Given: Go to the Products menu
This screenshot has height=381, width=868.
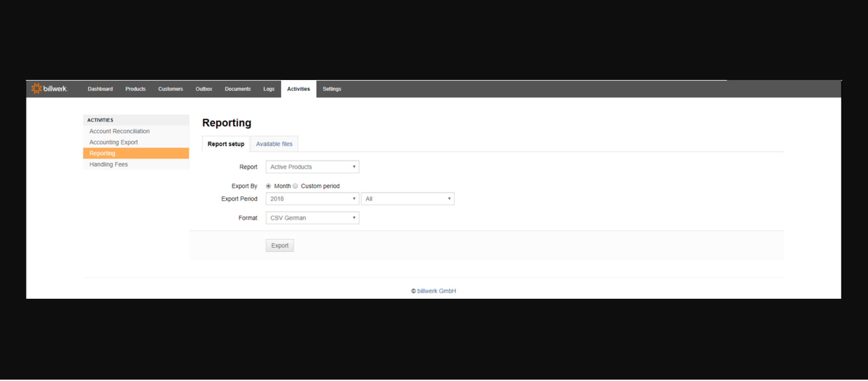Looking at the screenshot, I should pyautogui.click(x=136, y=89).
